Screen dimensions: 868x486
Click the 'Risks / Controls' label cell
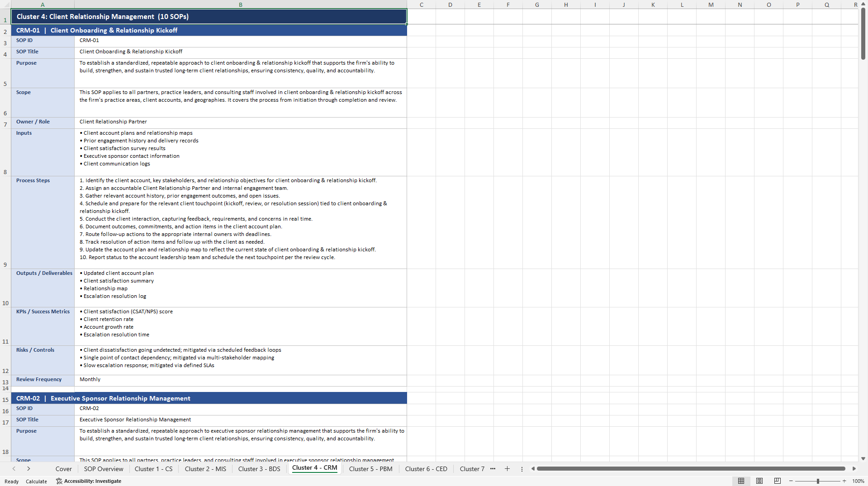tap(43, 360)
